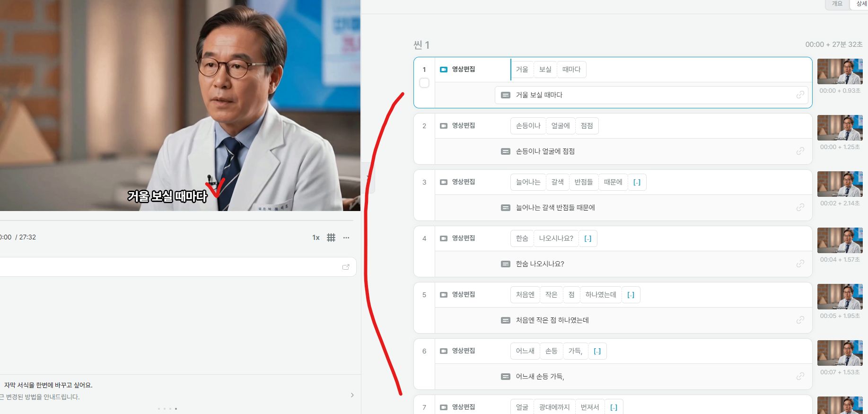The image size is (868, 414).
Task: Open the thumbnail for clip 00:05 + 1.95초
Action: [840, 297]
